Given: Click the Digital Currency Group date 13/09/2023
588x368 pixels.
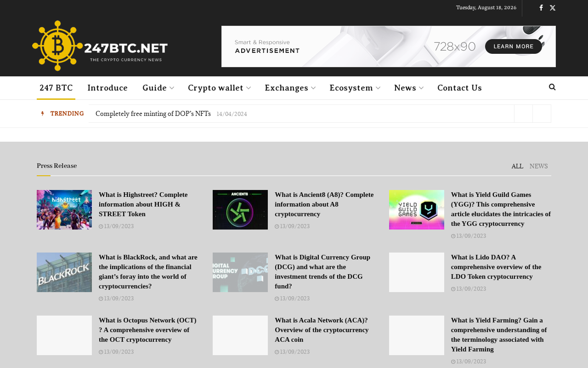Looking at the screenshot, I should (292, 299).
